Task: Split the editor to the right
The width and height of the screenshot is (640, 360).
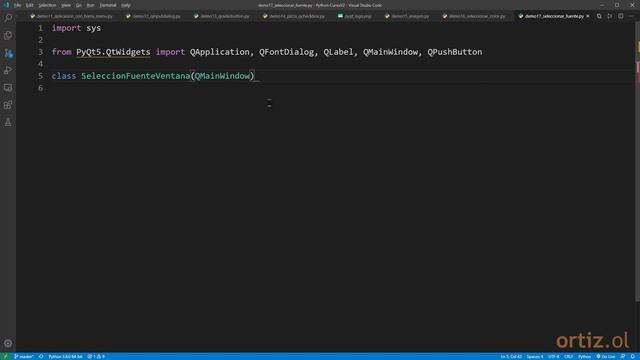Action: tap(620, 16)
